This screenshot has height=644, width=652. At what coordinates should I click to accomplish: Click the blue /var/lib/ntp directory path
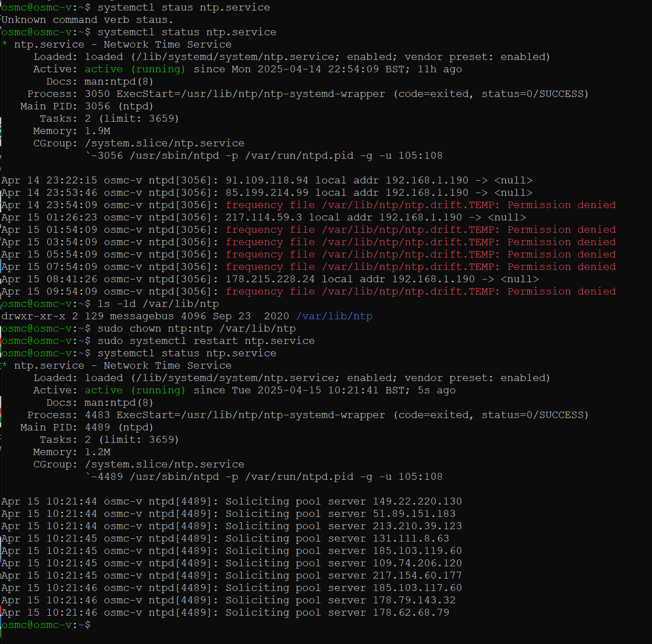click(334, 316)
